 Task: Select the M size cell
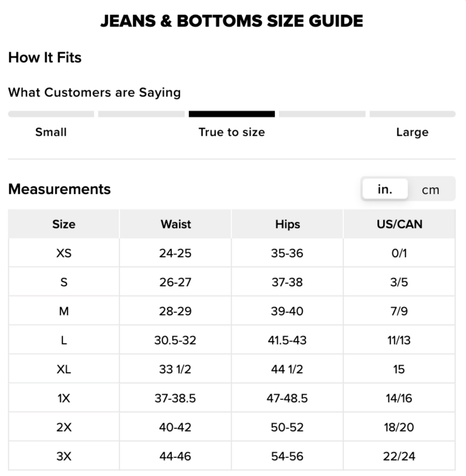[64, 311]
